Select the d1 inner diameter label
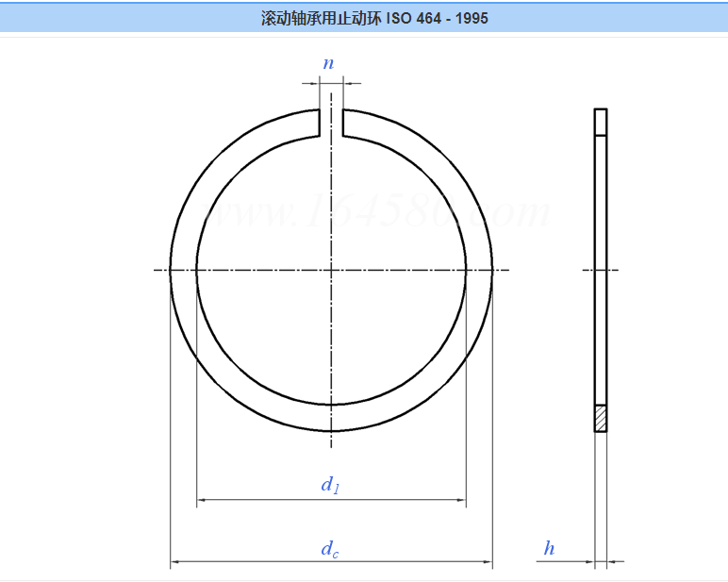The width and height of the screenshot is (728, 582). [x=330, y=486]
